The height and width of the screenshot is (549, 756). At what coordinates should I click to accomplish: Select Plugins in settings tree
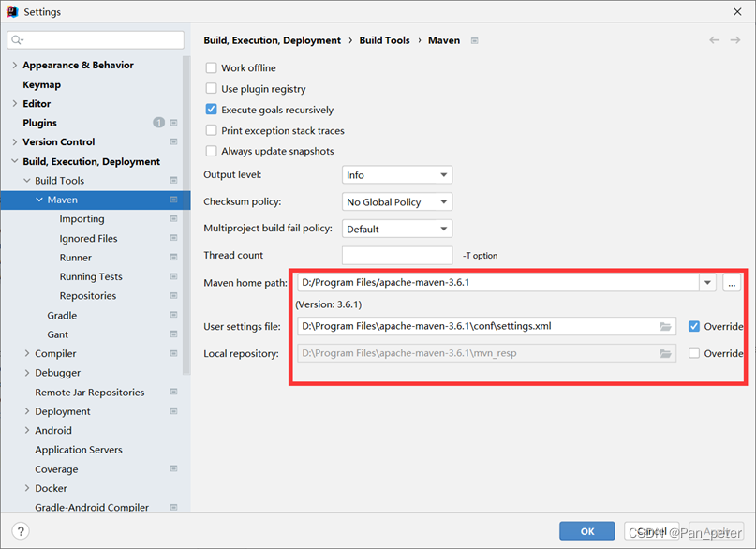tap(39, 123)
